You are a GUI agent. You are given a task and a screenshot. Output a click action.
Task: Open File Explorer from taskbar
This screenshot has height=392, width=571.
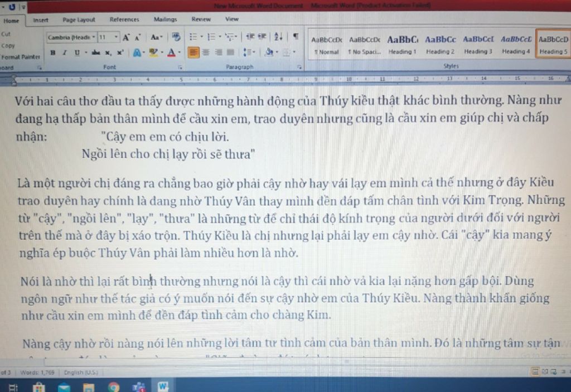pos(89,387)
